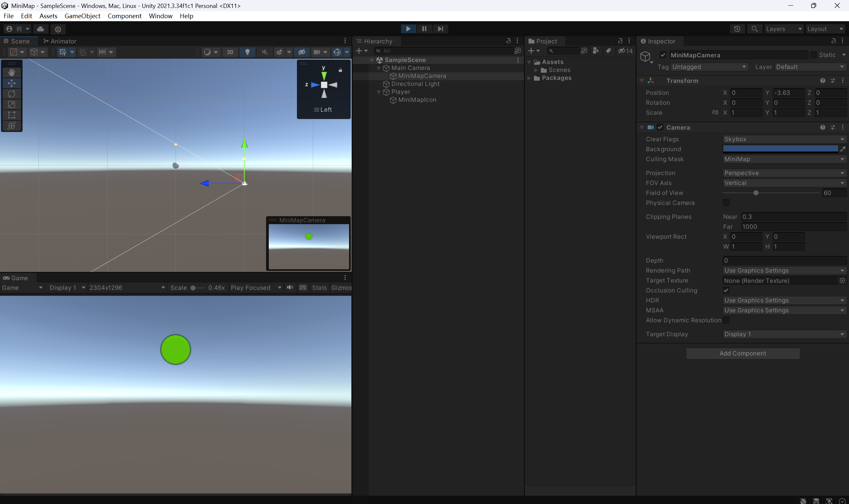Toggle scene lighting bulb icon
This screenshot has width=849, height=504.
pos(247,52)
